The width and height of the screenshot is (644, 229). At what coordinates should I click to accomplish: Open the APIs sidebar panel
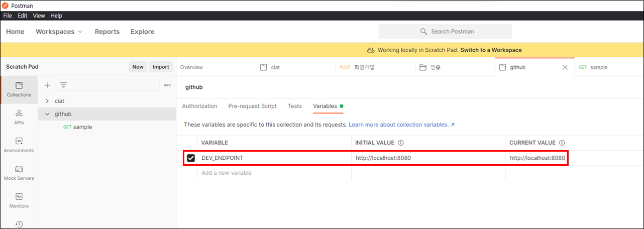pos(19,118)
